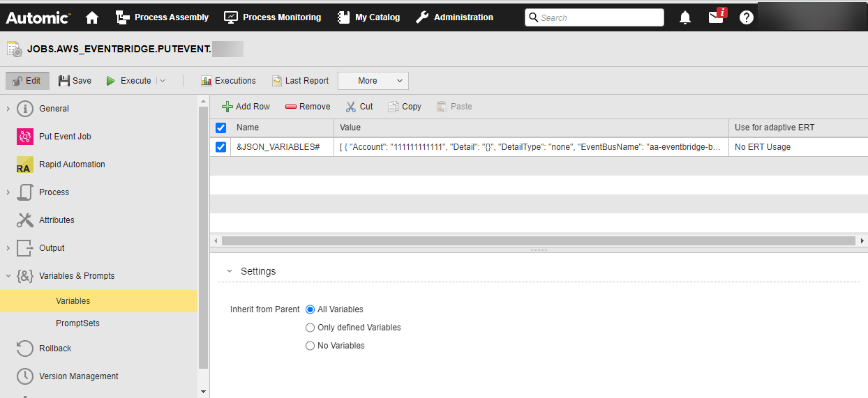Open the Execute options dropdown arrow

click(x=162, y=81)
